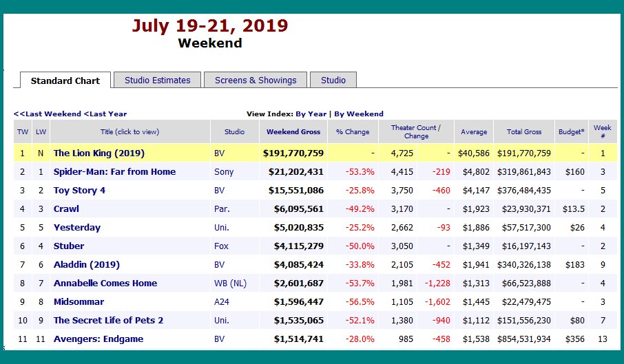The height and width of the screenshot is (364, 624).
Task: Click the Stuber title link
Action: [x=69, y=246]
